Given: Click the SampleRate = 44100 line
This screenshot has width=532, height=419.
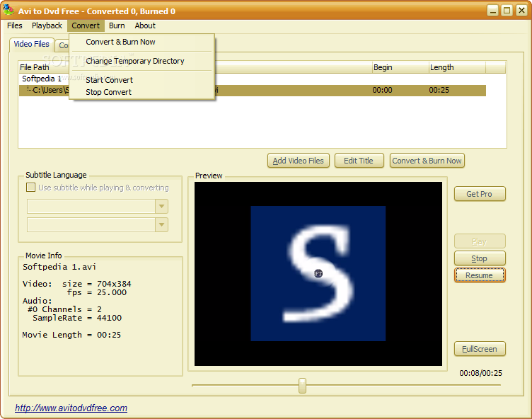Looking at the screenshot, I should [x=77, y=318].
